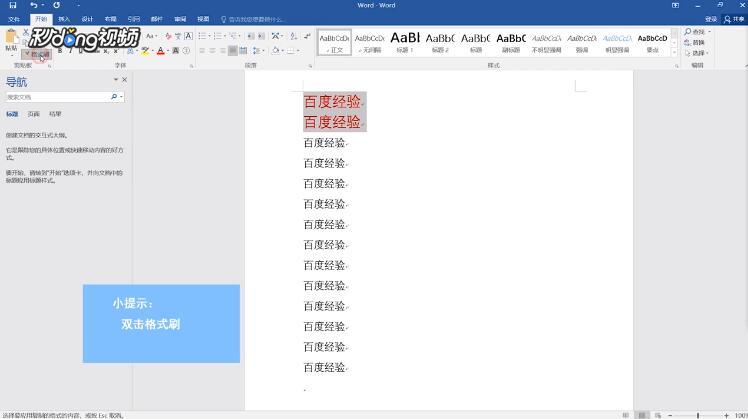Screen dimensions: 748x419
Task: Click the Font Color red 'A' button
Action: coord(160,51)
